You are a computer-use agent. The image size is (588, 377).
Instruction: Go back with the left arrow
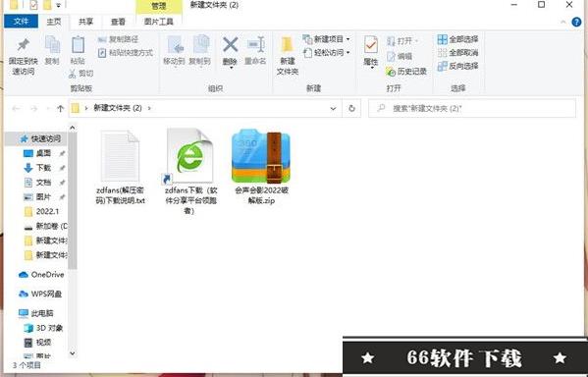[x=16, y=108]
